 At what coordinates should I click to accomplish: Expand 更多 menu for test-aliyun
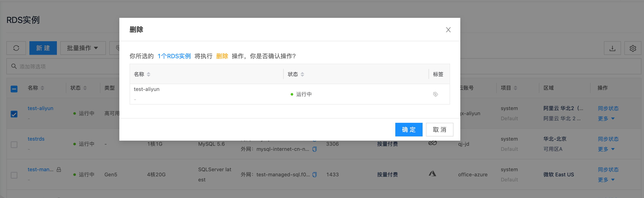606,119
